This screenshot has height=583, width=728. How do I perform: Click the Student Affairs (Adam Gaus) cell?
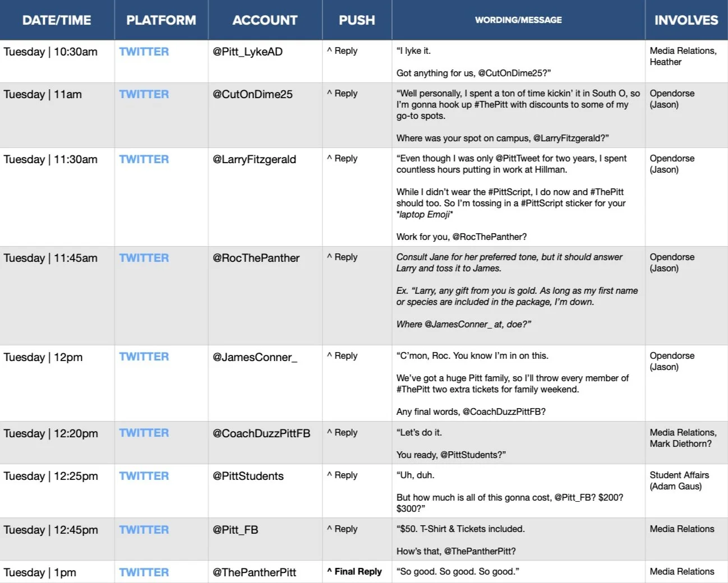pyautogui.click(x=686, y=491)
